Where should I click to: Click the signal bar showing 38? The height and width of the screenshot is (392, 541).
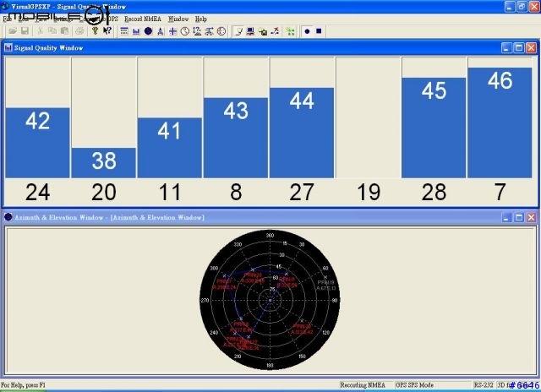point(104,163)
